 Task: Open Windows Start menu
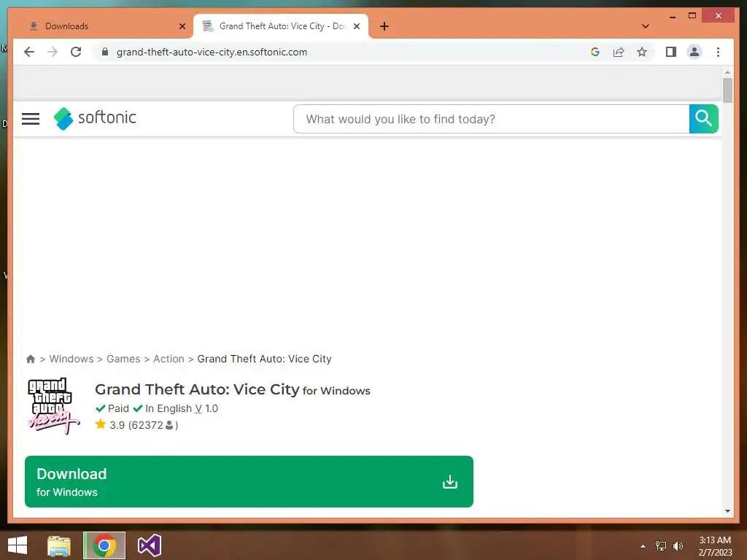(x=18, y=545)
